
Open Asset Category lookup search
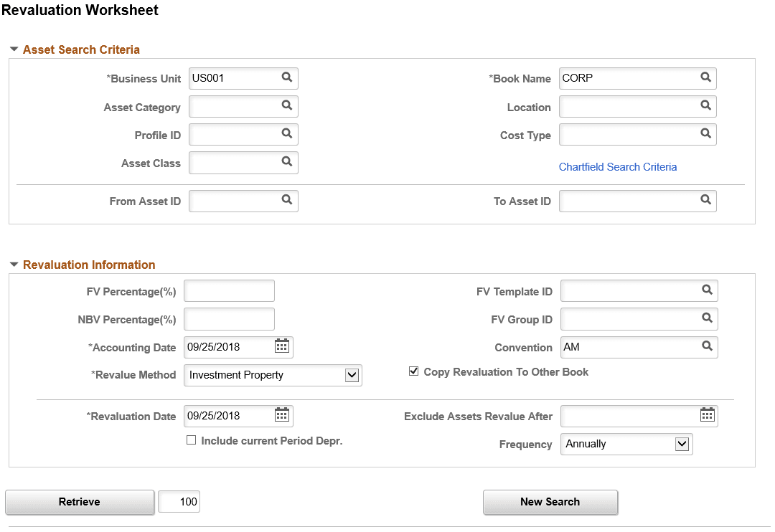point(286,105)
